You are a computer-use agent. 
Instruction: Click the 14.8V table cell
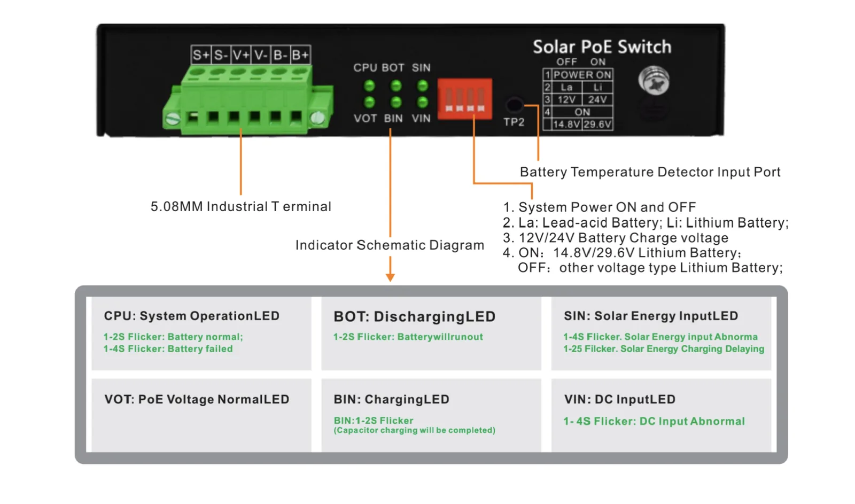(x=566, y=125)
